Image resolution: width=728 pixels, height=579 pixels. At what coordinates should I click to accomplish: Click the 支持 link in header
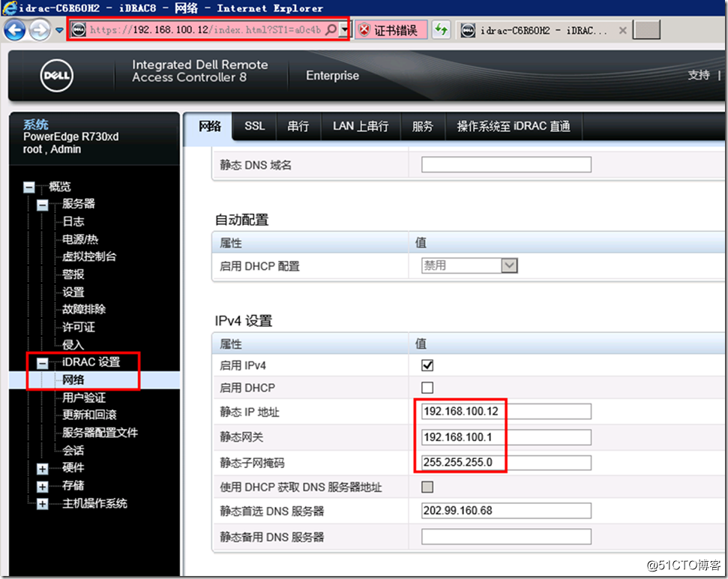(698, 75)
